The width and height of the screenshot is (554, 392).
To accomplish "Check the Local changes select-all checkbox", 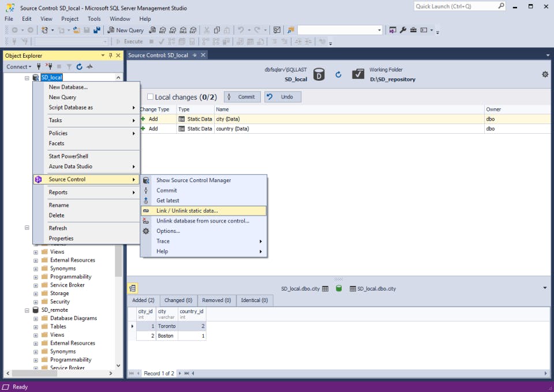I will click(x=150, y=96).
